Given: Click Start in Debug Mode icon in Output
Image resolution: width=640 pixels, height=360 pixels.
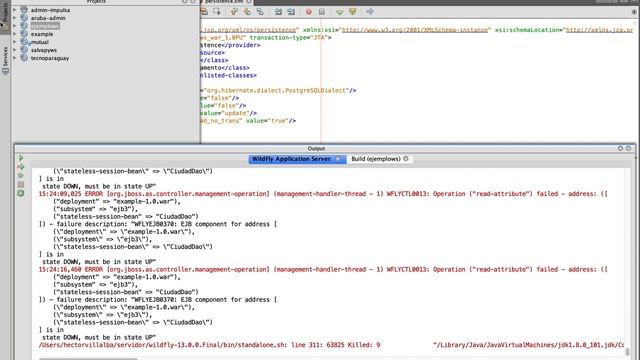Looking at the screenshot, I should point(21,167).
